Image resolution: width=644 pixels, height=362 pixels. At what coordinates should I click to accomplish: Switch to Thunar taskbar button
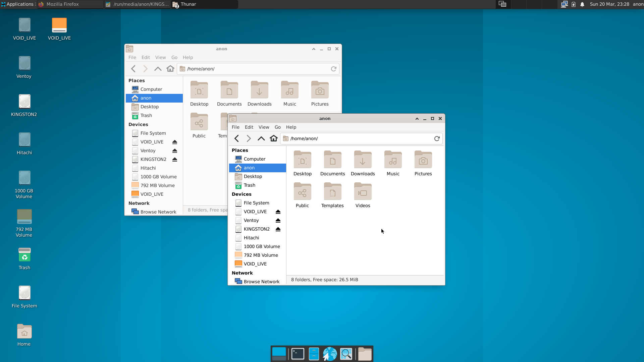[205, 4]
